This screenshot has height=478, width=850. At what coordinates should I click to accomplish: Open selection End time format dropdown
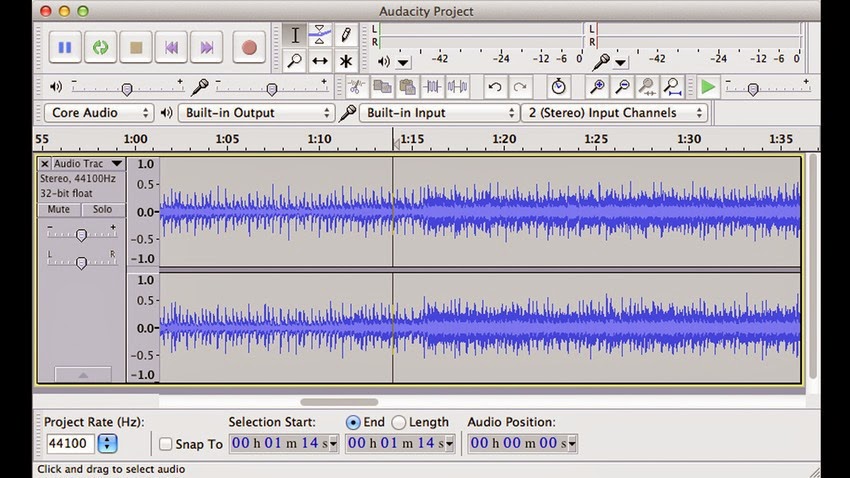[x=449, y=444]
